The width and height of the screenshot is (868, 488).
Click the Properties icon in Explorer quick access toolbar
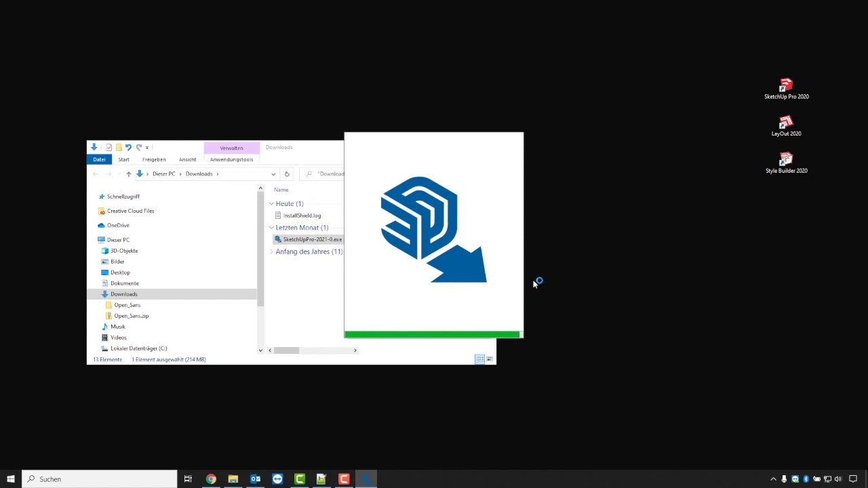click(x=108, y=147)
